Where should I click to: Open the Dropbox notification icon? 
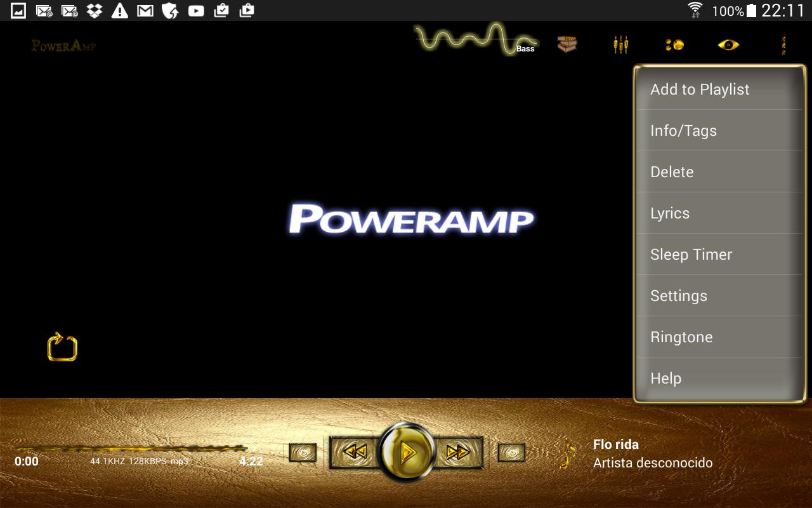tap(95, 10)
